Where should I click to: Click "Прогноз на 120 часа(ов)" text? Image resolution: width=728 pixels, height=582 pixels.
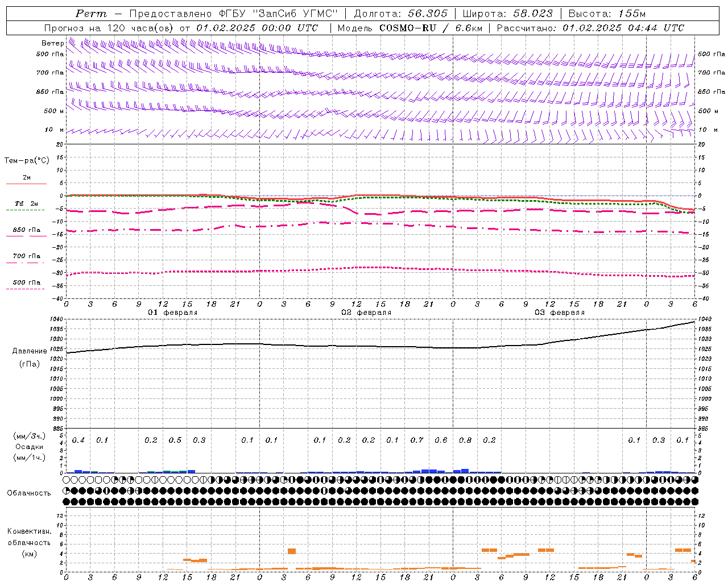(x=110, y=28)
